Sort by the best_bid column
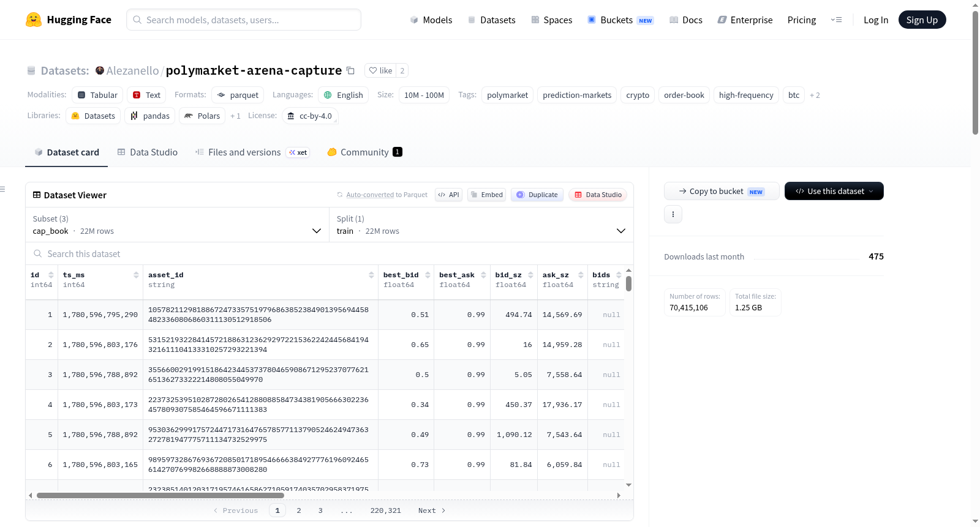This screenshot has height=527, width=980. point(428,275)
